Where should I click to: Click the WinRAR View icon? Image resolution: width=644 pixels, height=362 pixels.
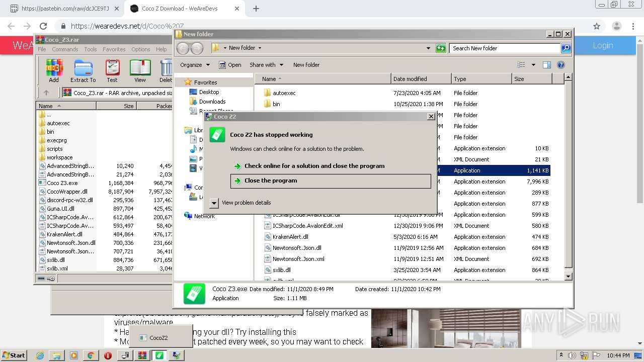[x=140, y=71]
